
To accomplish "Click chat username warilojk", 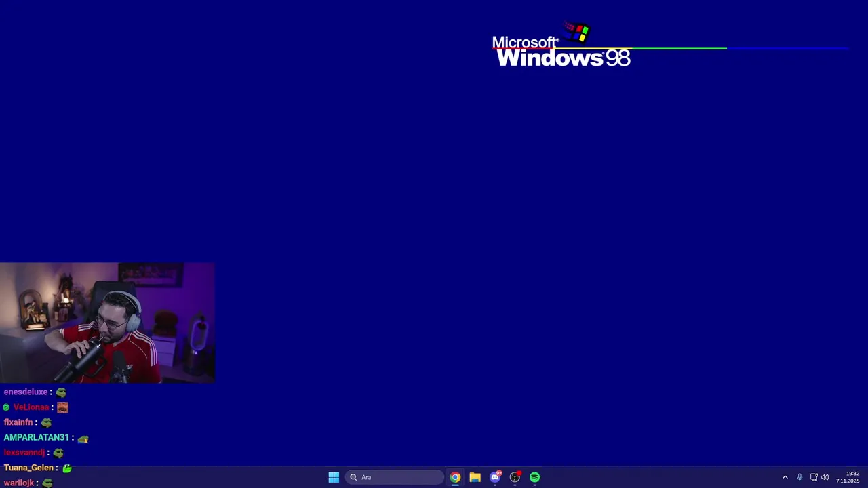I will [19, 483].
